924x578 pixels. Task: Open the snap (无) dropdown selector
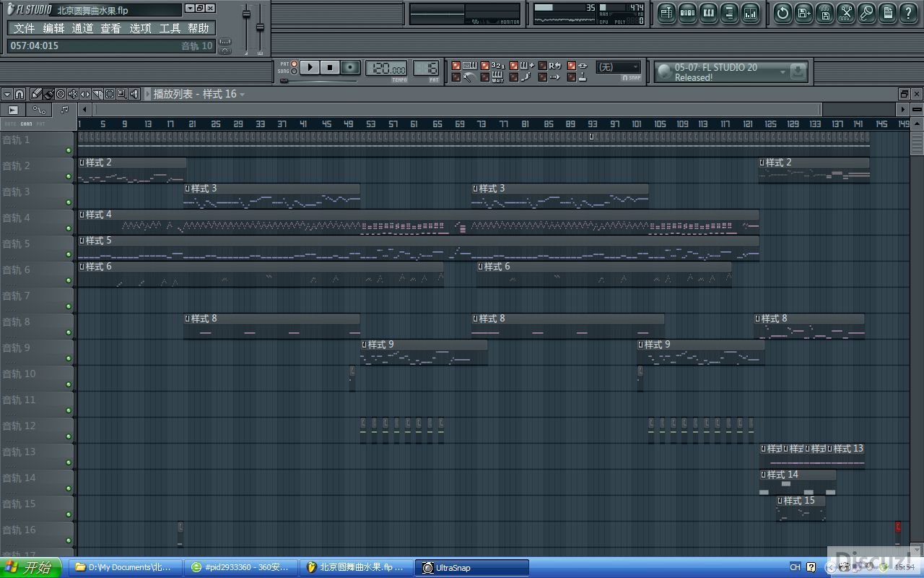point(618,67)
